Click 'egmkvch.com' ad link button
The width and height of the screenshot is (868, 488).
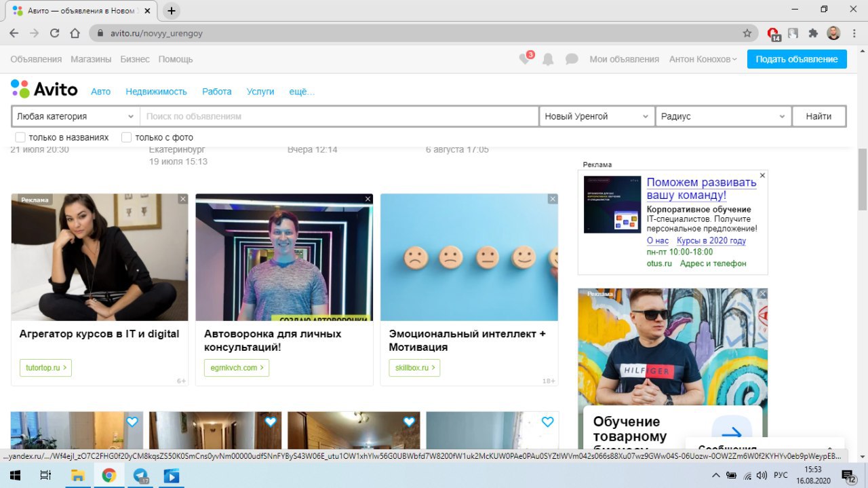pos(237,368)
